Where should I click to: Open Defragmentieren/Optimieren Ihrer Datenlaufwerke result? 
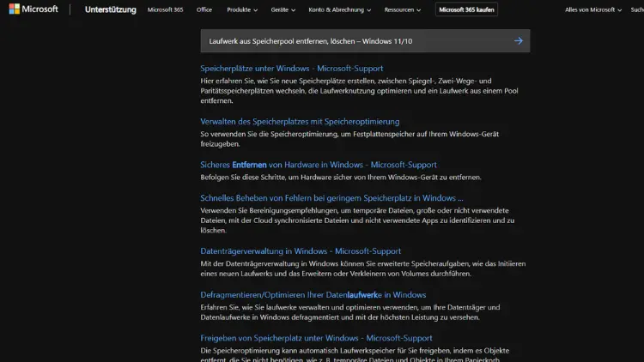[313, 295]
